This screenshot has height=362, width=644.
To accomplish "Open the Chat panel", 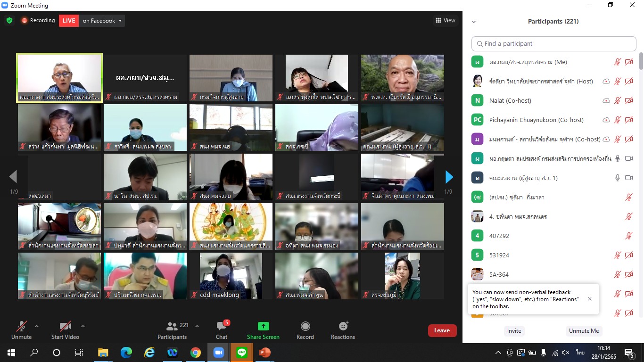I will click(221, 326).
